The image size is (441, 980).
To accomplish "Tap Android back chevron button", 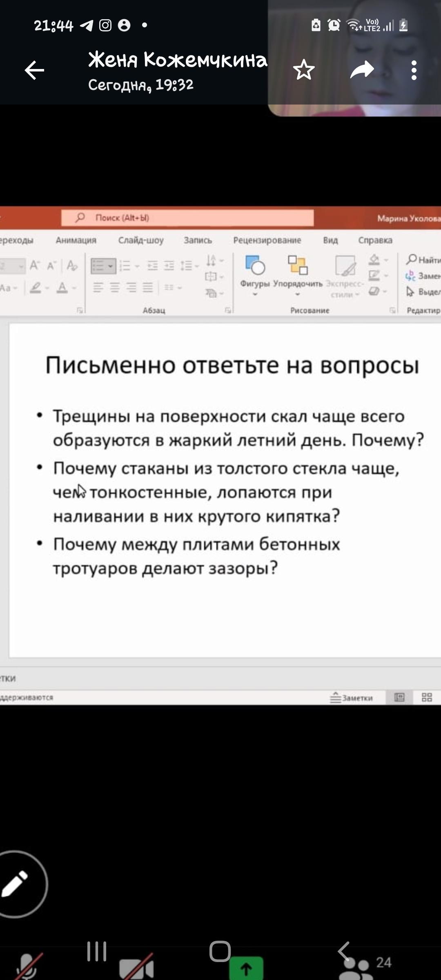I will pyautogui.click(x=344, y=951).
